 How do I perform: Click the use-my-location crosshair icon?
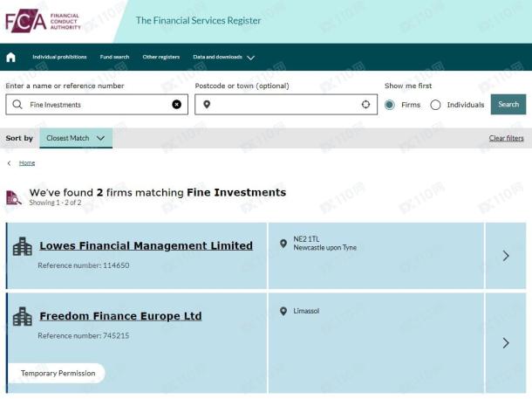point(365,104)
